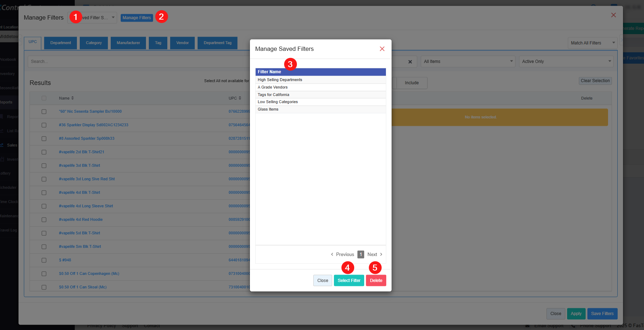This screenshot has height=330, width=644.
Task: Close the Manage Saved Filters dialog with X
Action: click(x=382, y=49)
